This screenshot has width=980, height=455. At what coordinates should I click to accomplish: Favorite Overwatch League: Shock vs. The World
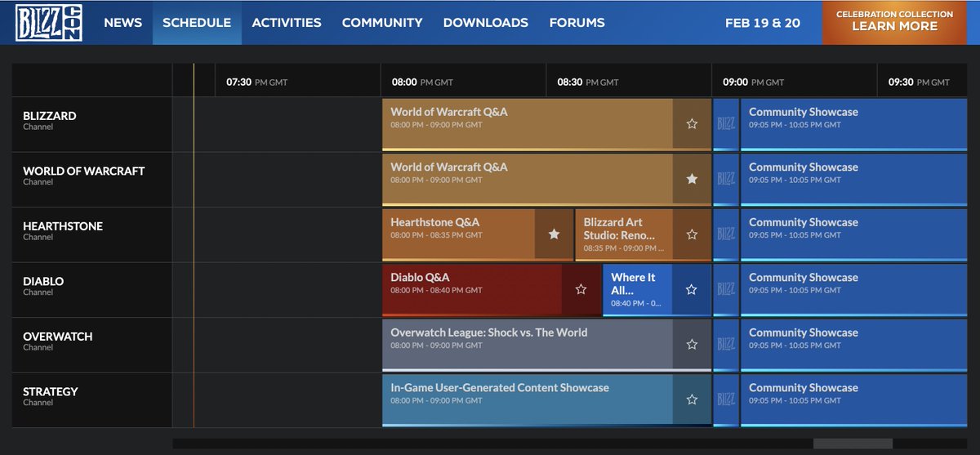(x=692, y=344)
